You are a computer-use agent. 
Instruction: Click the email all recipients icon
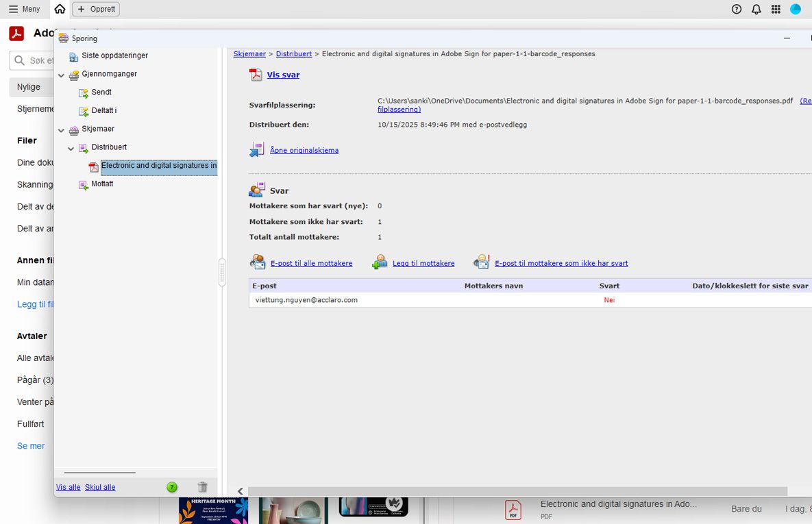pos(258,262)
